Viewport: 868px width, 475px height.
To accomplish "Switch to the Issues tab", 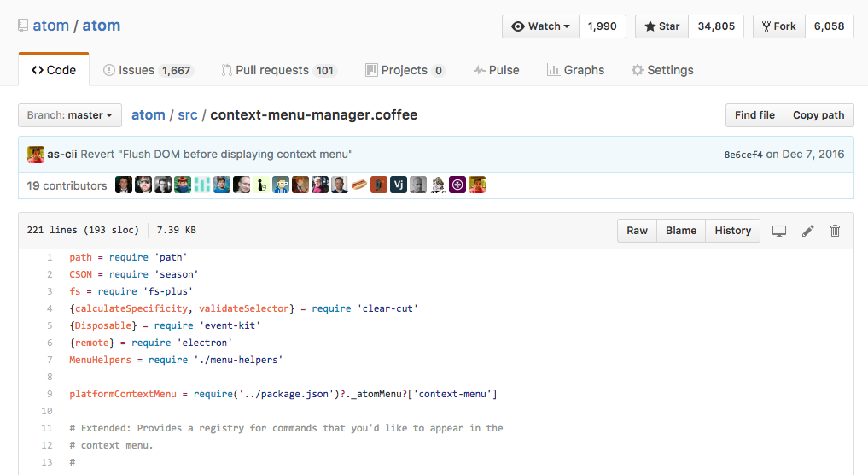I will 148,70.
